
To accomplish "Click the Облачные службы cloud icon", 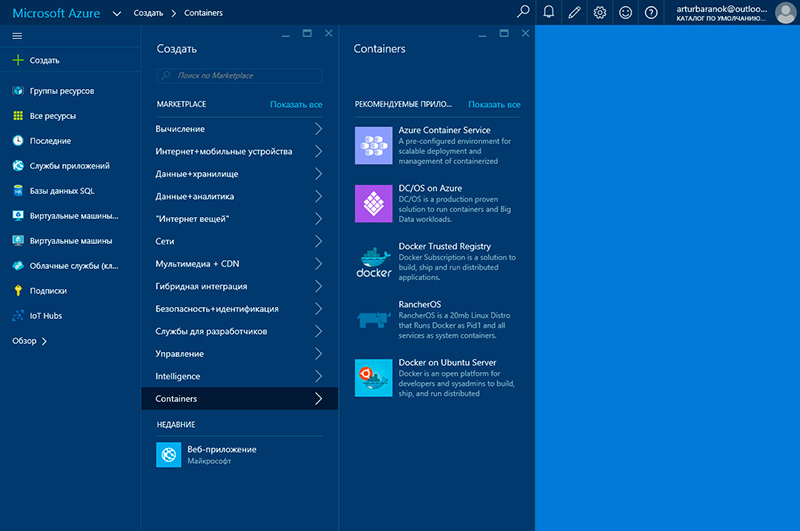I will 18,266.
